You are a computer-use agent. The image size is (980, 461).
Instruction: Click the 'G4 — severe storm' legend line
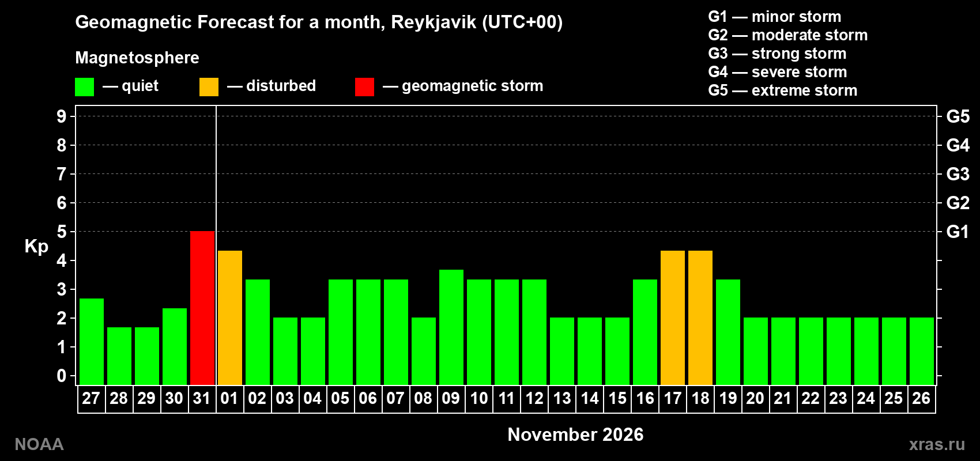tap(777, 72)
